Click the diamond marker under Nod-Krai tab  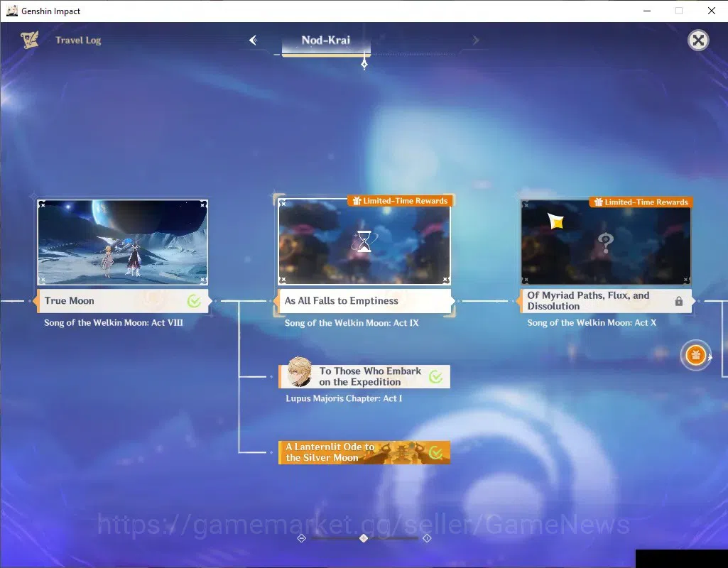tap(364, 64)
